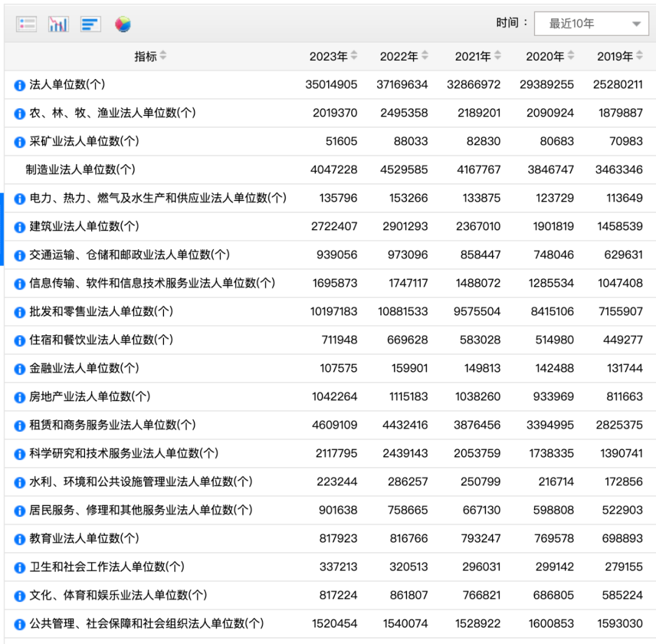Select the 教育业法人单位数(个) row label
The height and width of the screenshot is (644, 656).
(84, 538)
